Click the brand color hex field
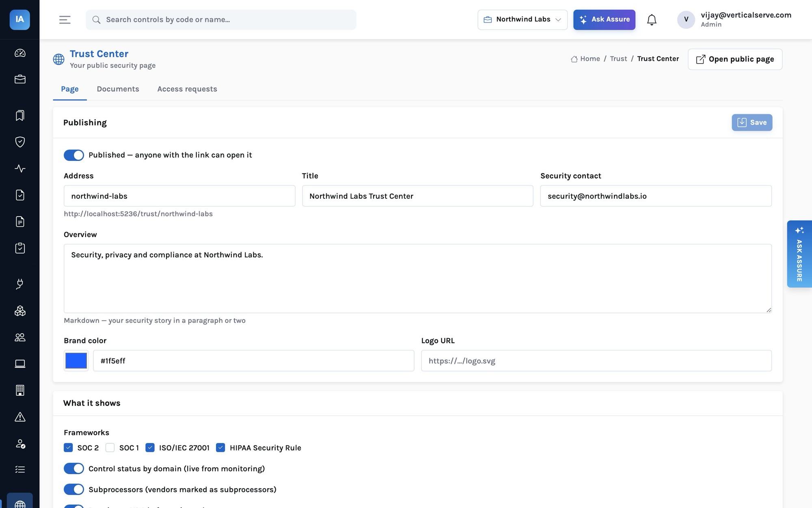The image size is (812, 508). coord(254,360)
